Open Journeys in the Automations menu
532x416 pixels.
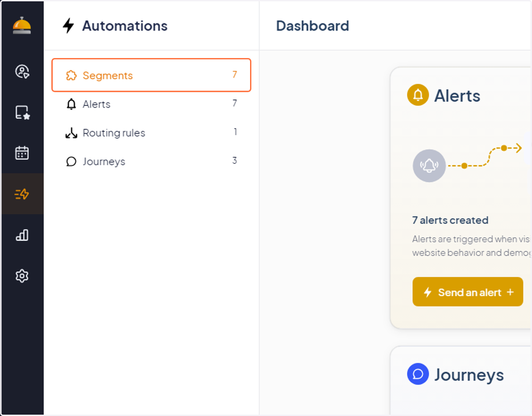152,162
